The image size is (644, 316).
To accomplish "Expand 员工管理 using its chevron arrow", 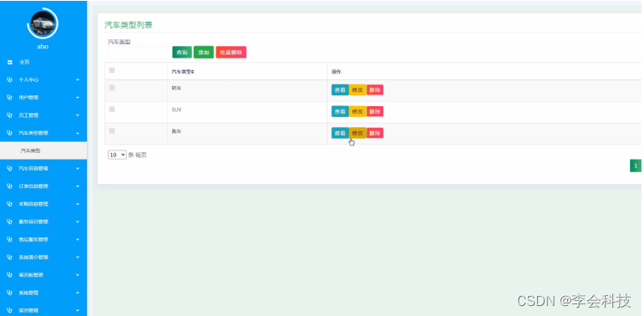I will [x=78, y=115].
